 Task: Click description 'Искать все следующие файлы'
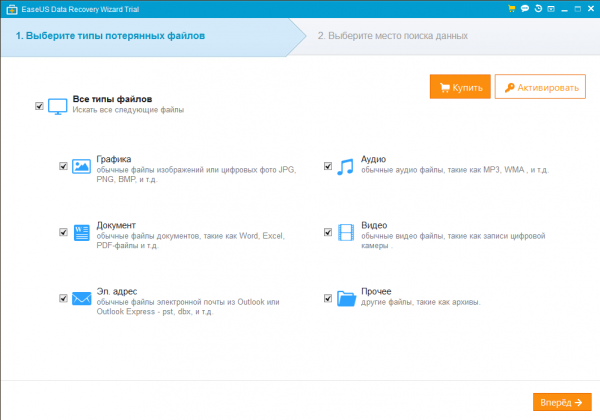(128, 110)
